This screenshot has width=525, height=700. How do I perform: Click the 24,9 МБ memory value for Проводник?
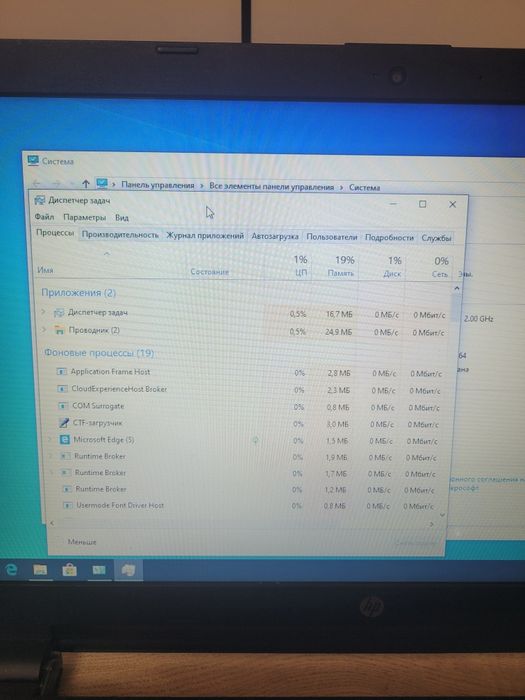(339, 332)
